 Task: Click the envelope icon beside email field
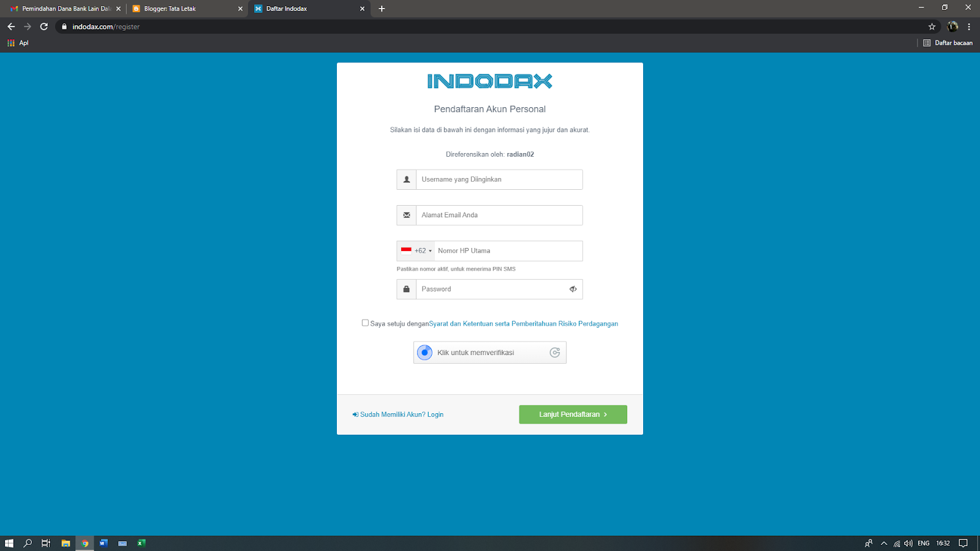click(407, 215)
